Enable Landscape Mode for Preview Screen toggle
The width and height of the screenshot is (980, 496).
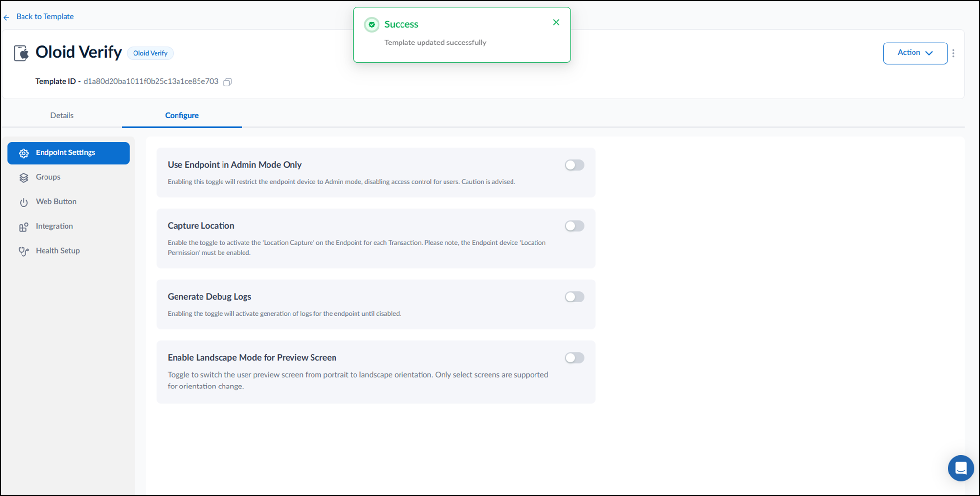pos(575,358)
